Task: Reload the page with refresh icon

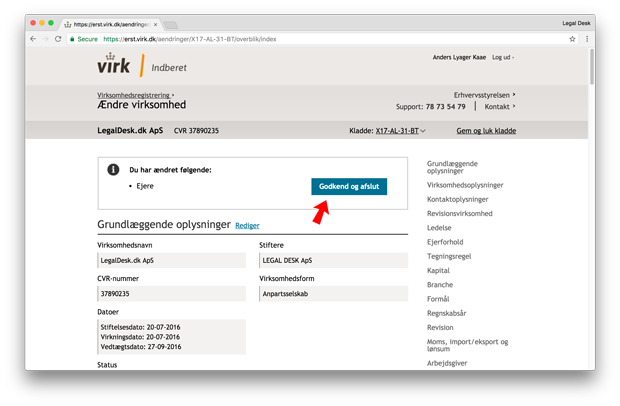Action: tap(58, 39)
